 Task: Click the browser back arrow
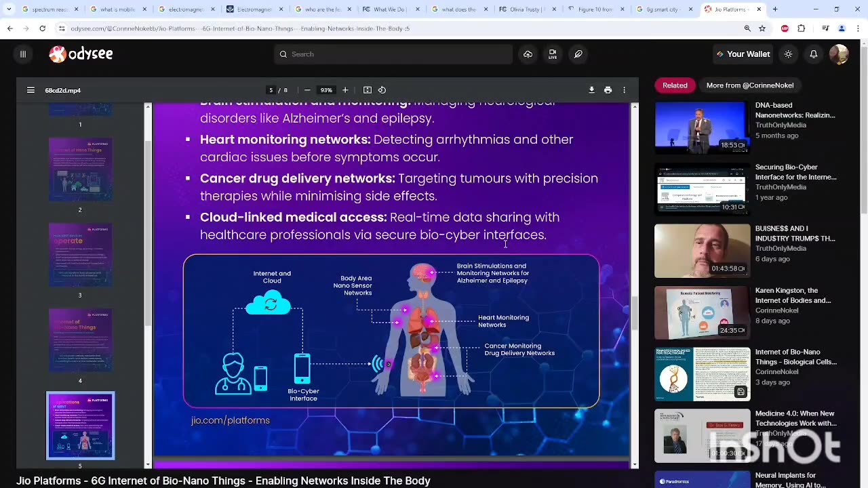(x=10, y=28)
